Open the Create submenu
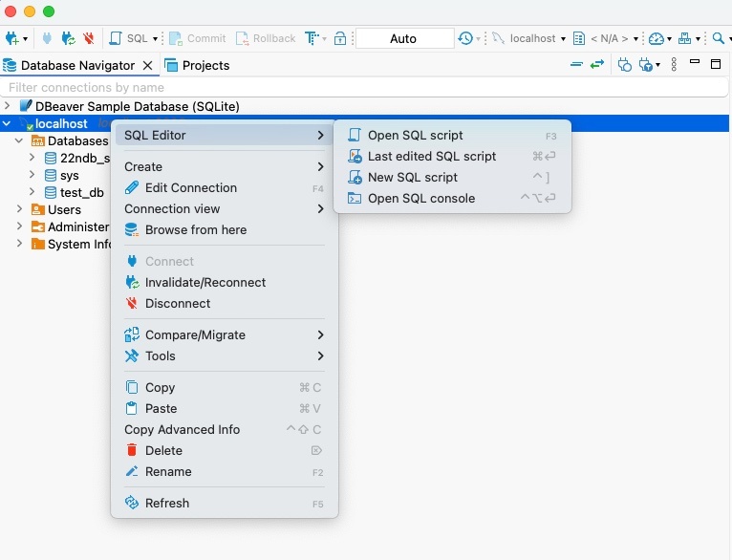 click(225, 166)
